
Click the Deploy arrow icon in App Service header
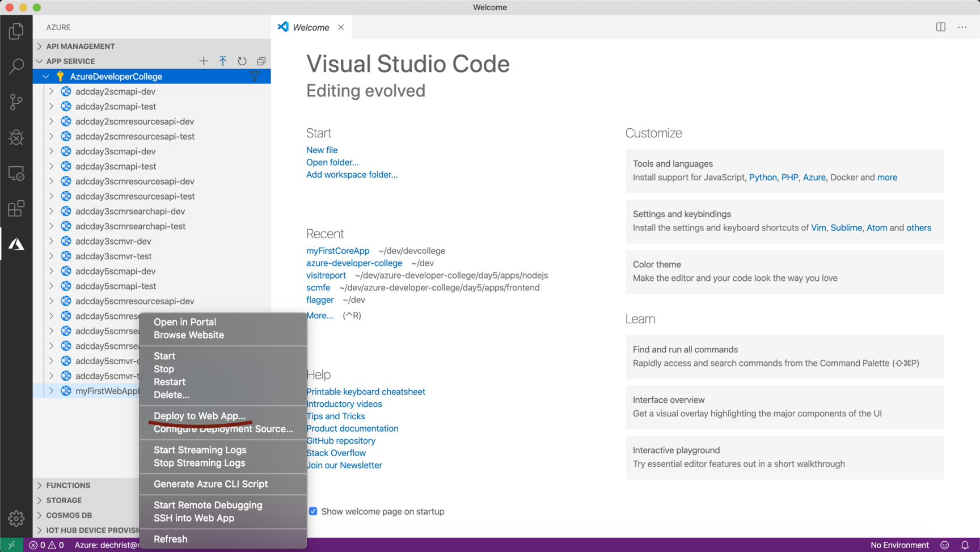[223, 61]
